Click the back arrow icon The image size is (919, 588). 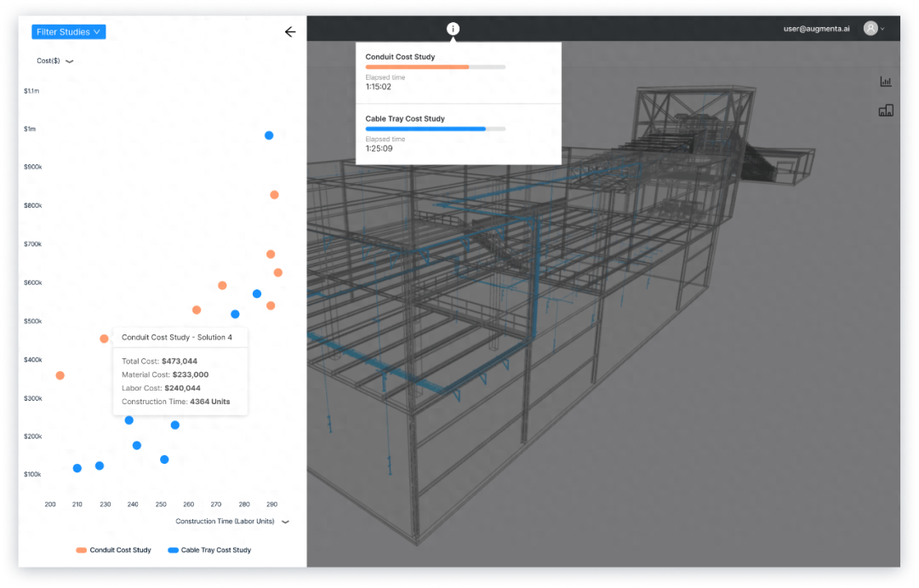click(x=290, y=31)
